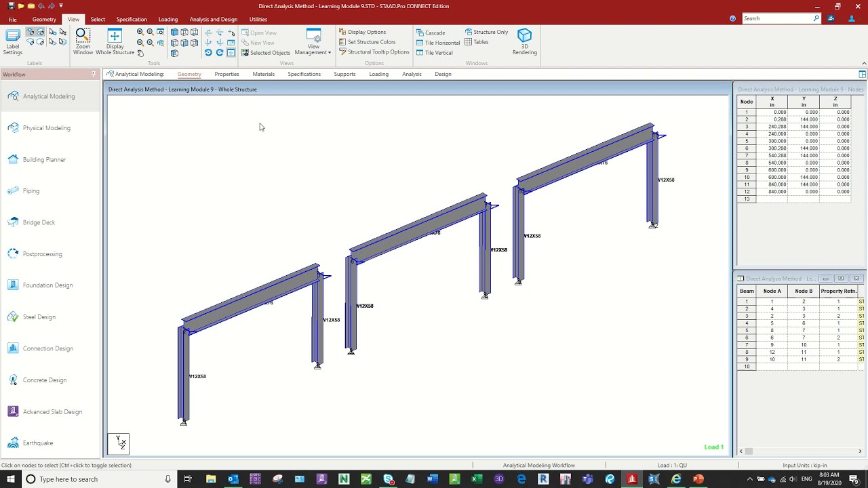This screenshot has width=868, height=488.
Task: Click the 'Input Units : kip-in' status text
Action: [805, 466]
